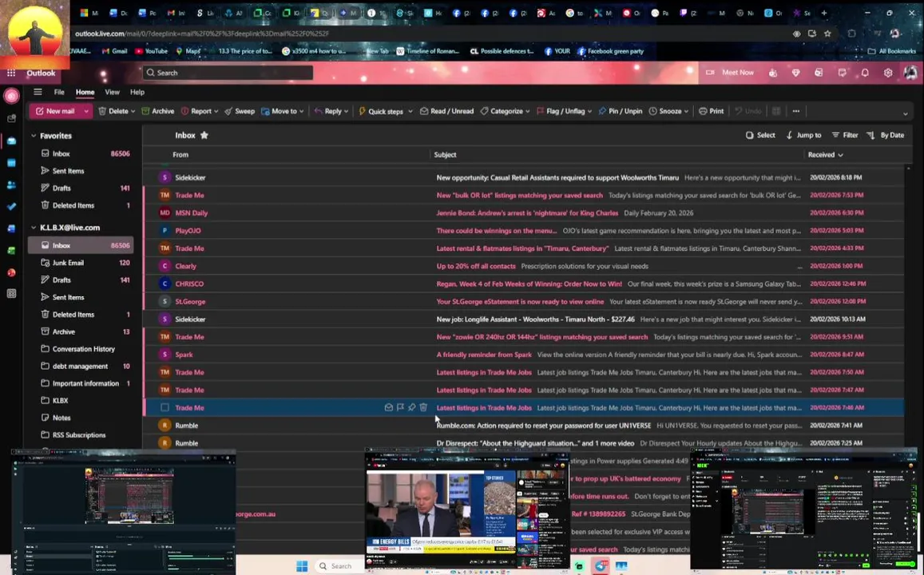Image resolution: width=924 pixels, height=575 pixels.
Task: Click the Archive toolbar button
Action: coord(158,111)
